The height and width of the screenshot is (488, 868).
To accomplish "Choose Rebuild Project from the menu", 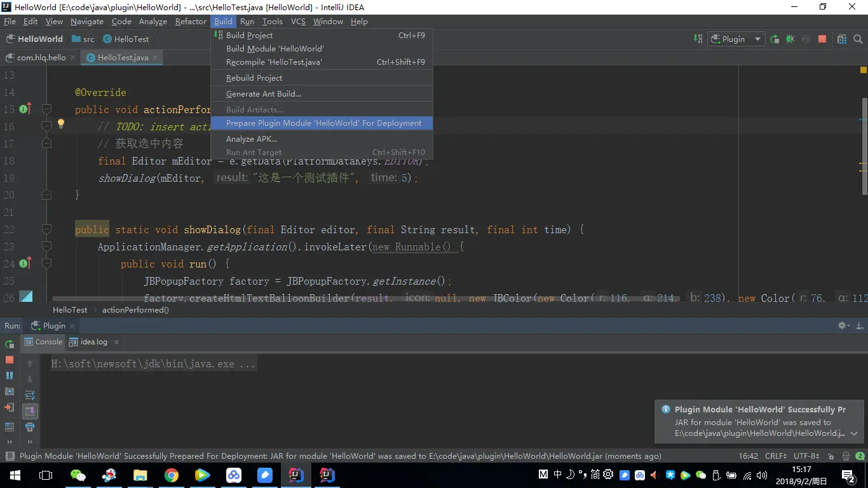I will click(x=322, y=78).
